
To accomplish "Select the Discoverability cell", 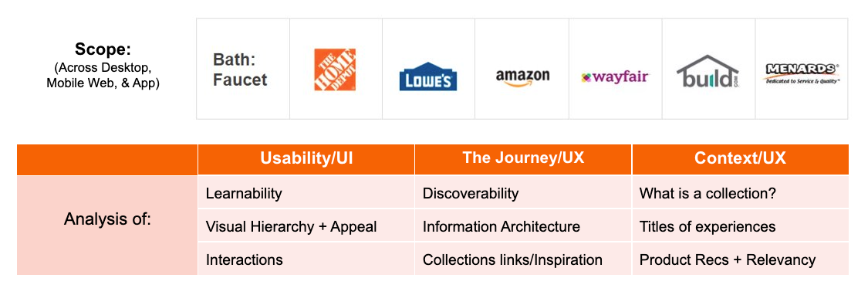I will point(523,193).
